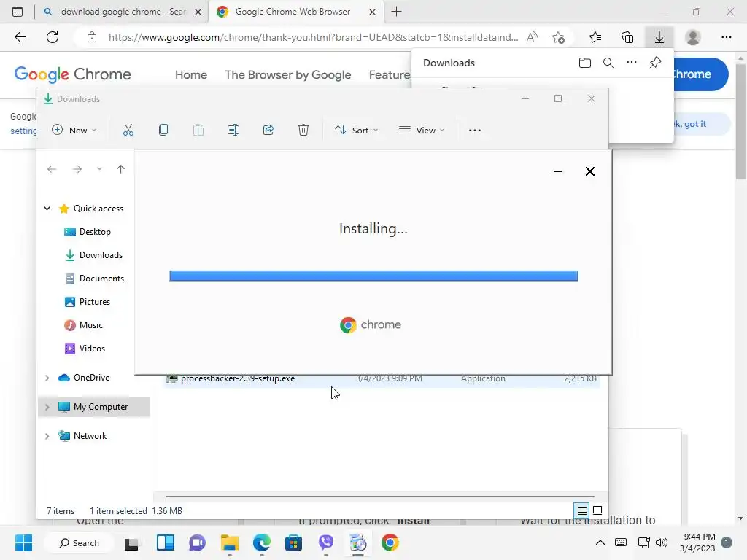Select Desktop in Quick access

tap(95, 232)
